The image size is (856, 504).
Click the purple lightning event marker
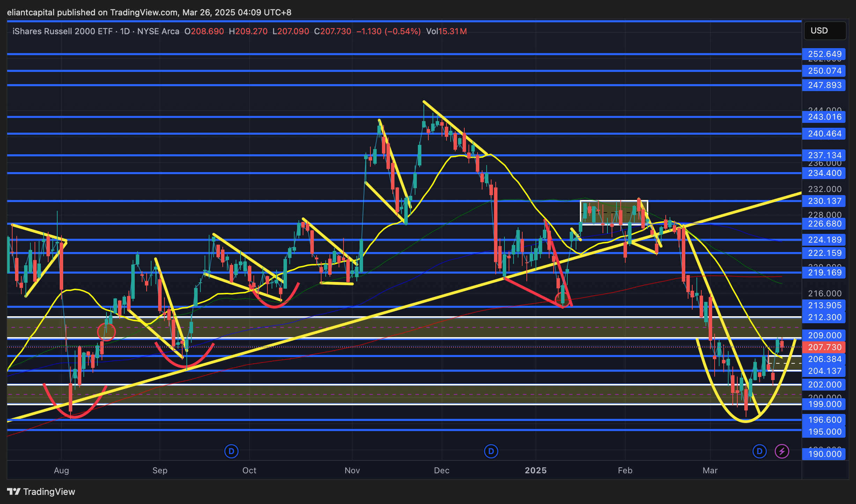(x=782, y=451)
